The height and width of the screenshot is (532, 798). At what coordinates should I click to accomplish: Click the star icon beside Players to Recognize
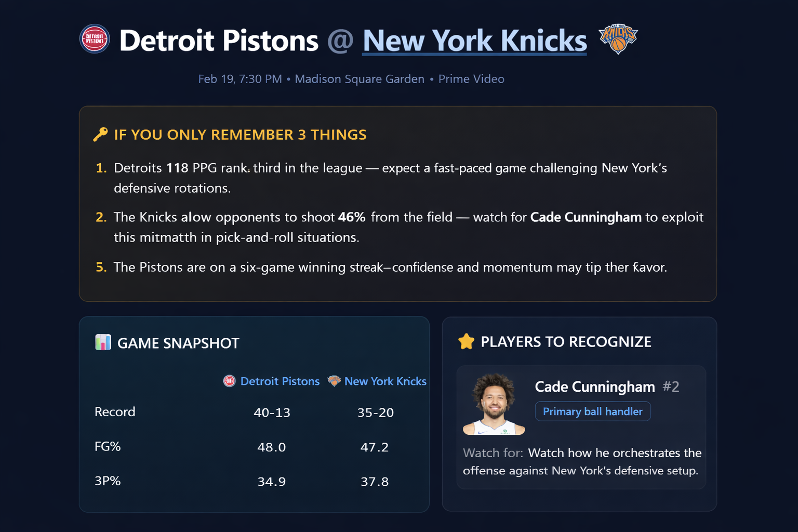tap(466, 341)
